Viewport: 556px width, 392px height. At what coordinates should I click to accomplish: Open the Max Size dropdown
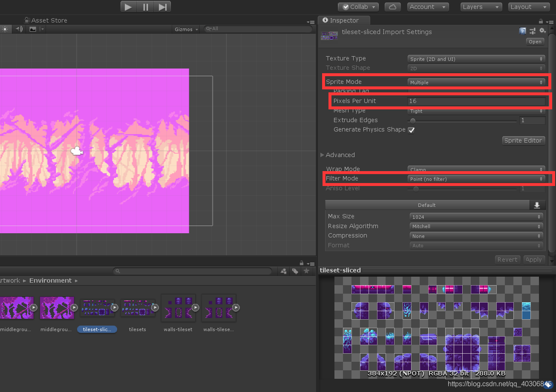[x=477, y=217]
